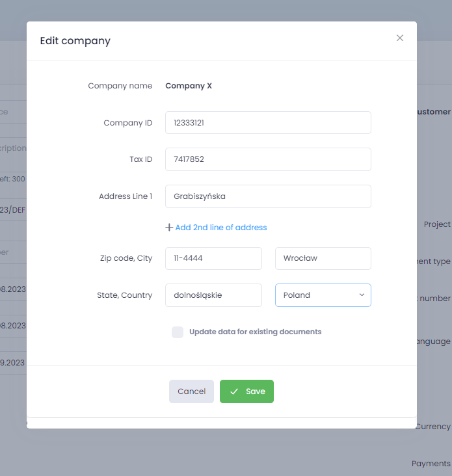The image size is (452, 476).
Task: Expand the Country selector chevron arrow
Action: pos(362,295)
